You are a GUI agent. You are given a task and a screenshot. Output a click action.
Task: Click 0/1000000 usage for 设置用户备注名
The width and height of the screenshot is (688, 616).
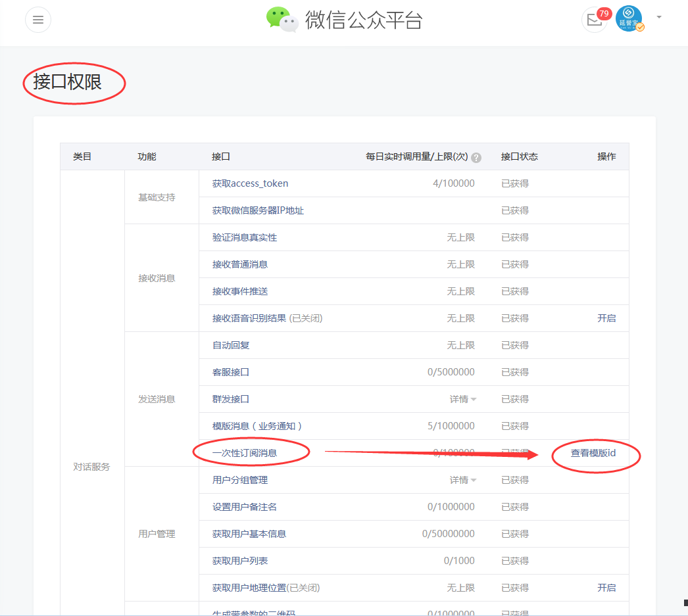[x=451, y=507]
